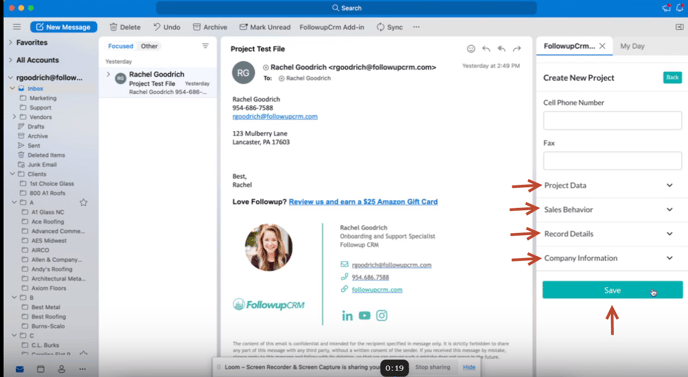Switch to the Calendar view icon

pyautogui.click(x=40, y=369)
